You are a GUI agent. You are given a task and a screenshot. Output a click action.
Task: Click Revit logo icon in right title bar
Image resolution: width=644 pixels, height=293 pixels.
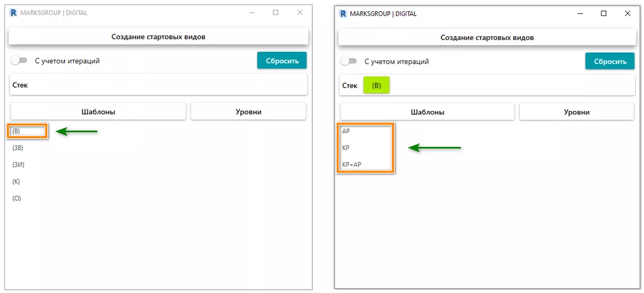(343, 14)
